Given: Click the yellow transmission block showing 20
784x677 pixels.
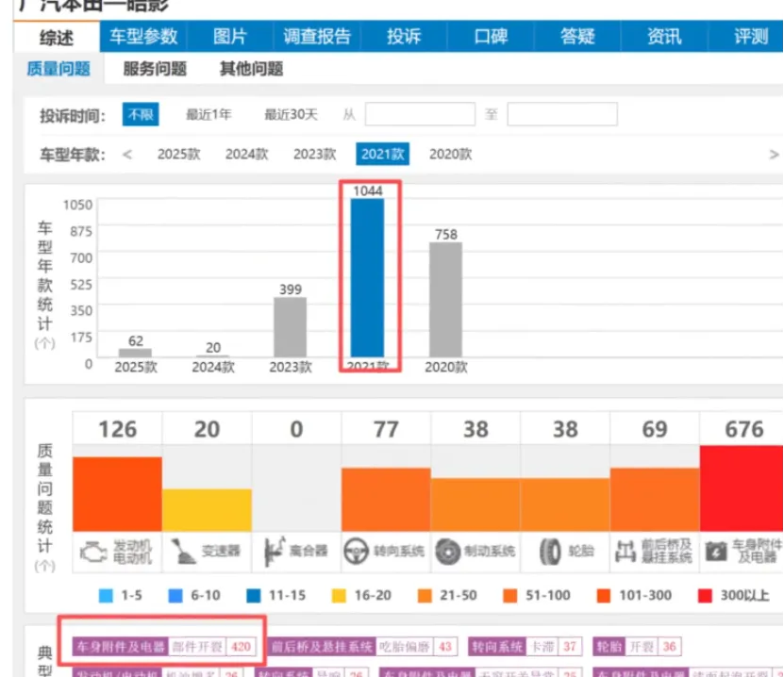Looking at the screenshot, I should 207,510.
